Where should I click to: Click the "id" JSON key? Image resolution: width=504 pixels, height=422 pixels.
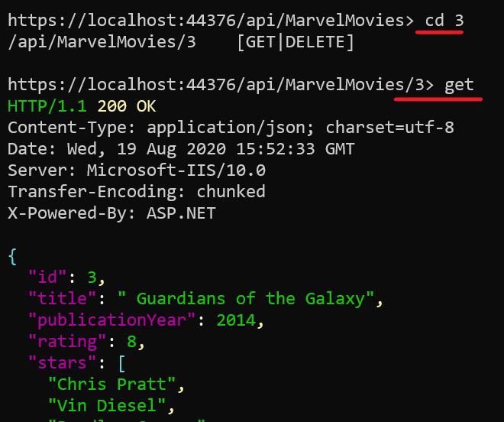(47, 277)
